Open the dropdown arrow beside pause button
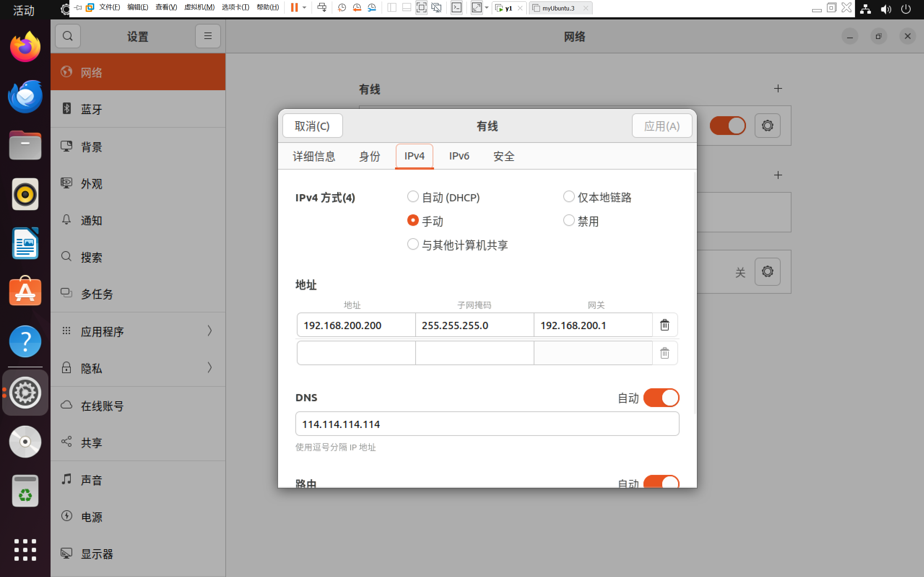This screenshot has width=924, height=577. 304,8
